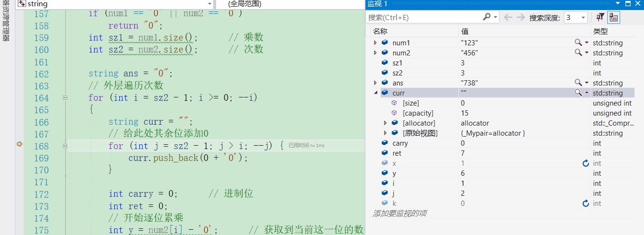Open the search options dropdown arrow
The image size is (644, 235).
[x=496, y=17]
